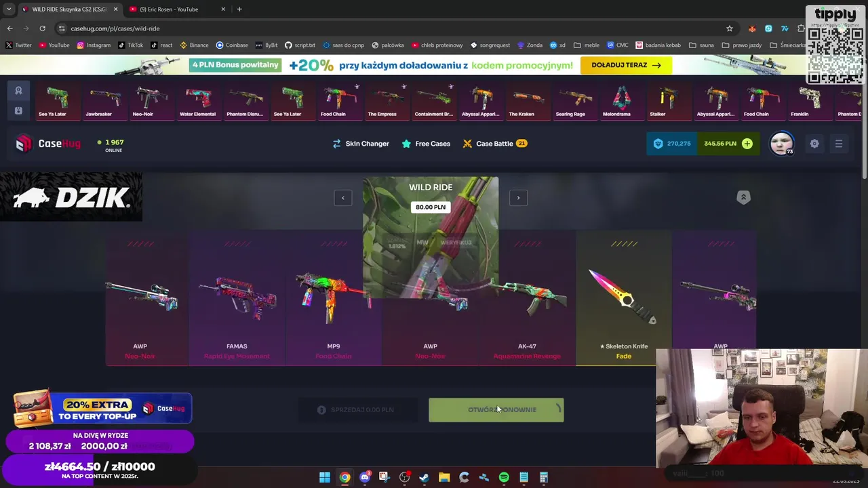Image resolution: width=868 pixels, height=488 pixels.
Task: Close the Eric Rosen YouTube tab
Action: coord(223,9)
